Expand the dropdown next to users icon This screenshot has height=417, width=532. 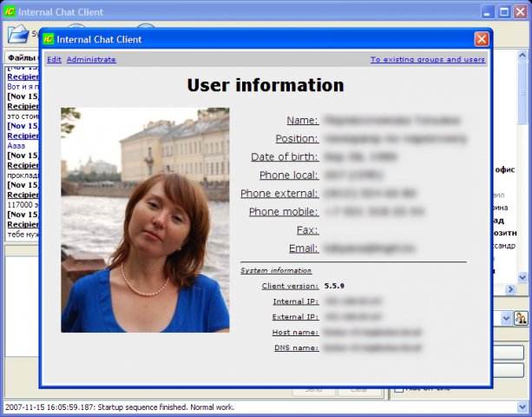click(x=506, y=318)
